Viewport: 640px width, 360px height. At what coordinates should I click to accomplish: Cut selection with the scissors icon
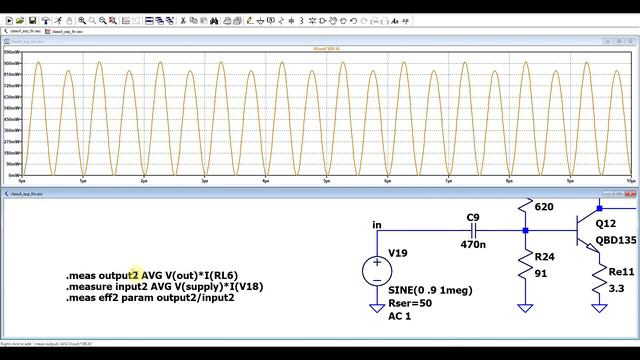click(x=183, y=20)
